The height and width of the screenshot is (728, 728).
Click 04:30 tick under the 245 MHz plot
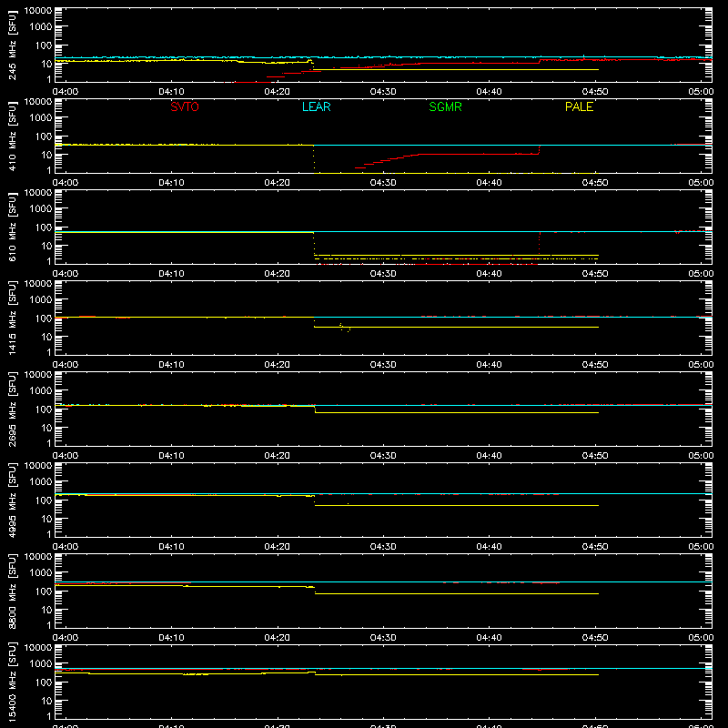(x=383, y=92)
